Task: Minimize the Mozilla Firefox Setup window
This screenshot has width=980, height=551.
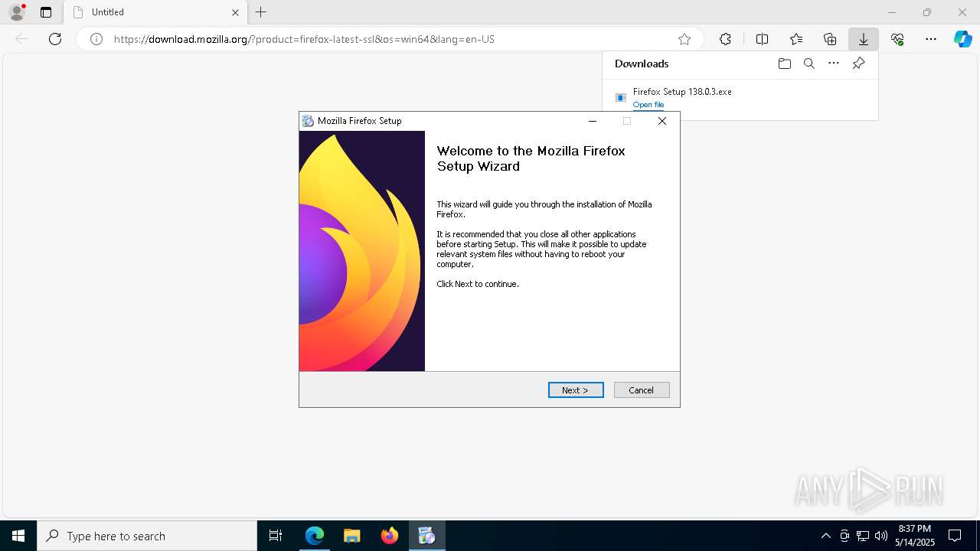Action: tap(592, 121)
